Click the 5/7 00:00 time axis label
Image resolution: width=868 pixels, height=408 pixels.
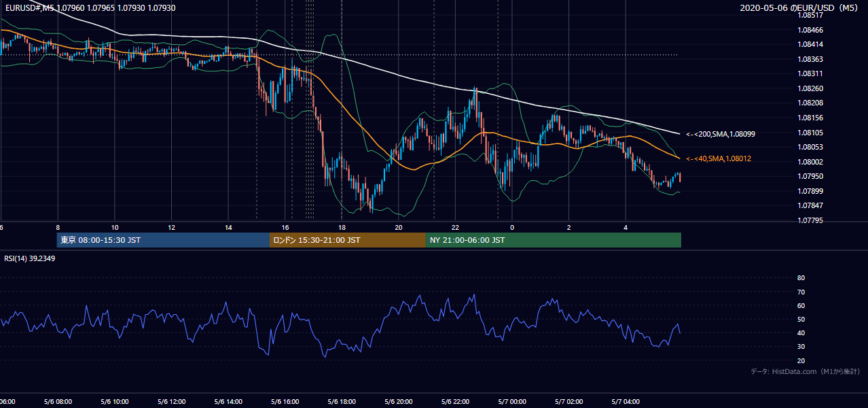(x=512, y=401)
